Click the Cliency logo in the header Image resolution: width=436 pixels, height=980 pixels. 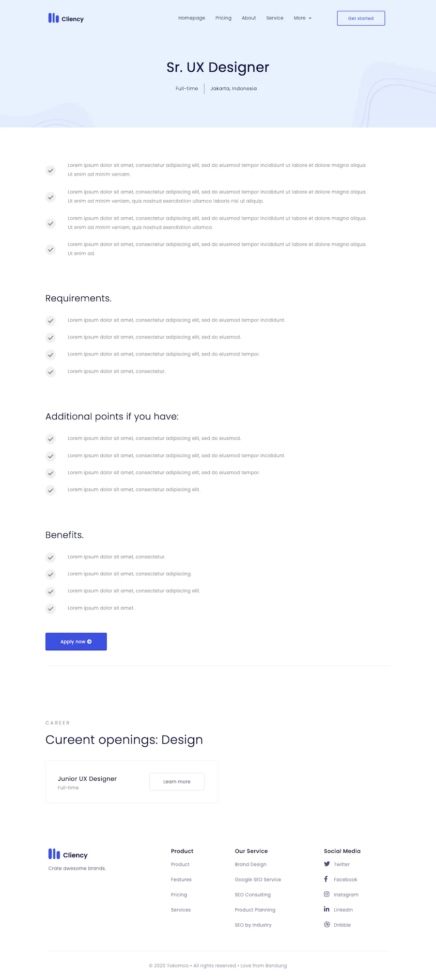point(66,18)
